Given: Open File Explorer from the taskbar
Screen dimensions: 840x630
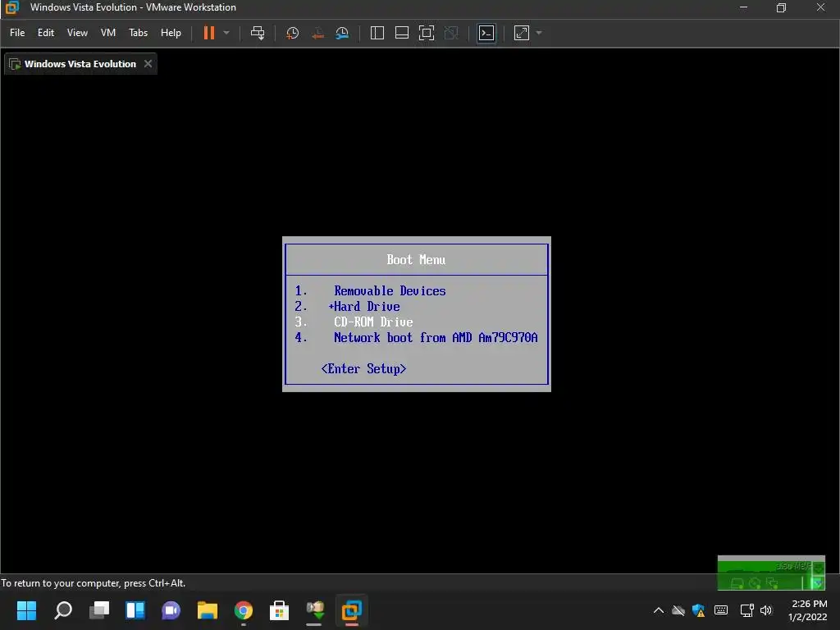Looking at the screenshot, I should click(x=208, y=610).
